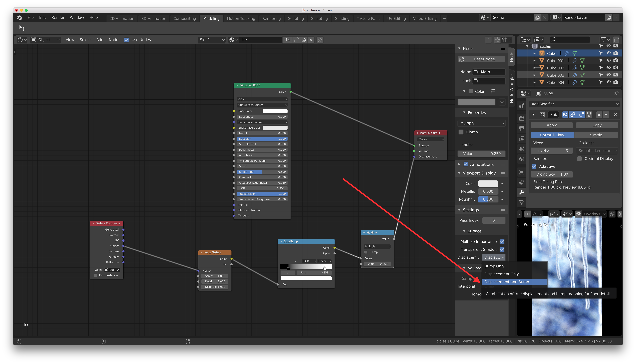Image resolution: width=636 pixels, height=364 pixels.
Task: Select Displacement Only from dropdown list
Action: [x=501, y=274]
